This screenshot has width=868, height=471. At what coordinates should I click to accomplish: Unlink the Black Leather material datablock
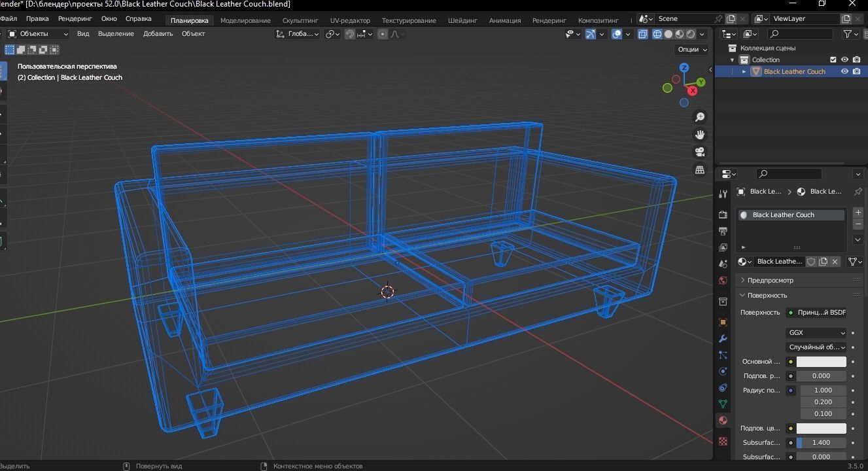coord(835,262)
